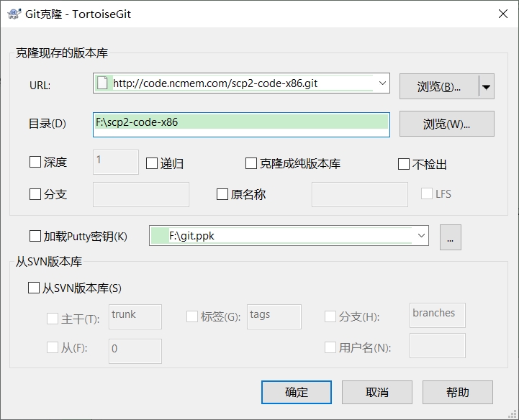The image size is (519, 420).
Task: Expand the Putty key path dropdown
Action: click(420, 235)
